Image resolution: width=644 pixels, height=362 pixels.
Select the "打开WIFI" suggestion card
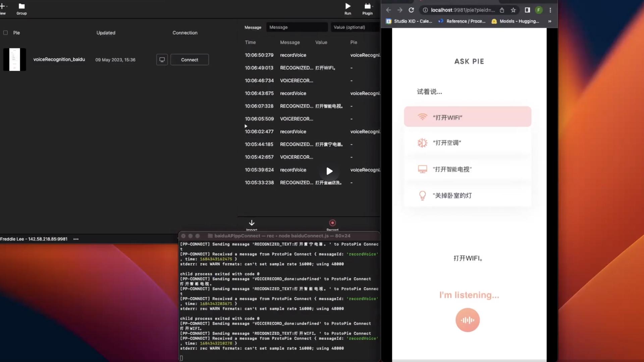(x=468, y=117)
